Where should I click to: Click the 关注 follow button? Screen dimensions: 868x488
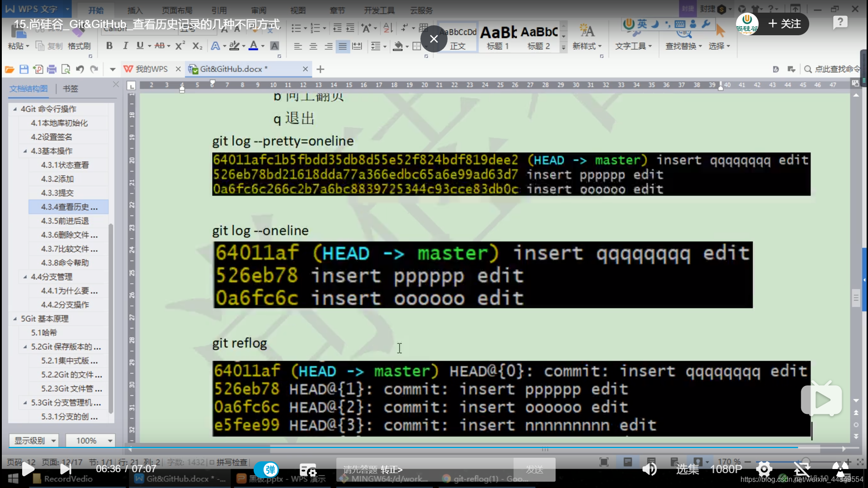point(784,23)
